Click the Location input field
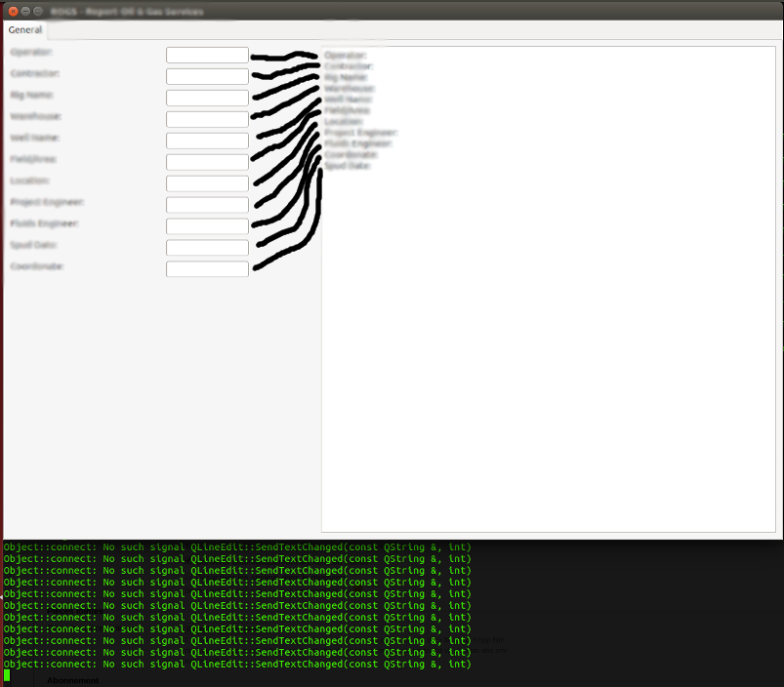The width and height of the screenshot is (784, 687). coord(207,183)
